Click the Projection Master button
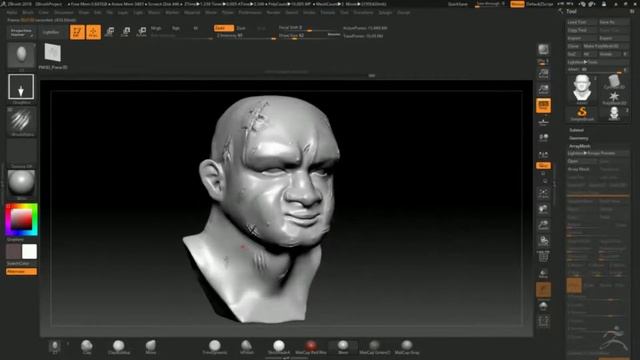The height and width of the screenshot is (360, 640). (21, 33)
